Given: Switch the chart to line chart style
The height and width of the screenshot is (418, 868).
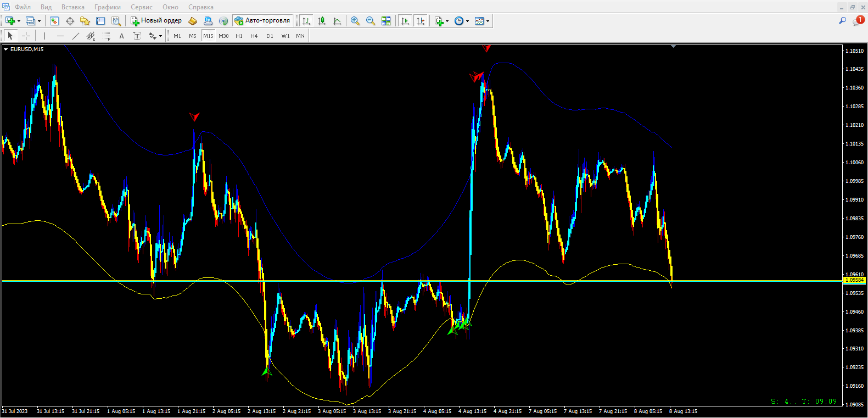Looking at the screenshot, I should [337, 21].
